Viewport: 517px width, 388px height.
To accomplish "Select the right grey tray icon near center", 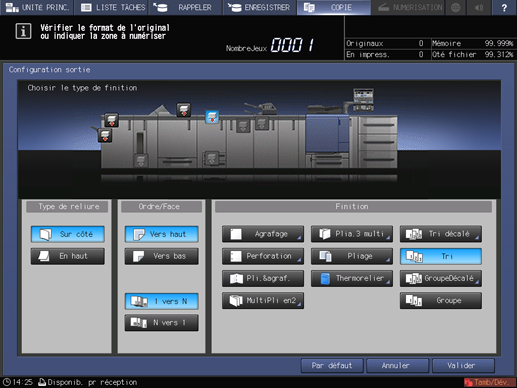I will coord(262,123).
